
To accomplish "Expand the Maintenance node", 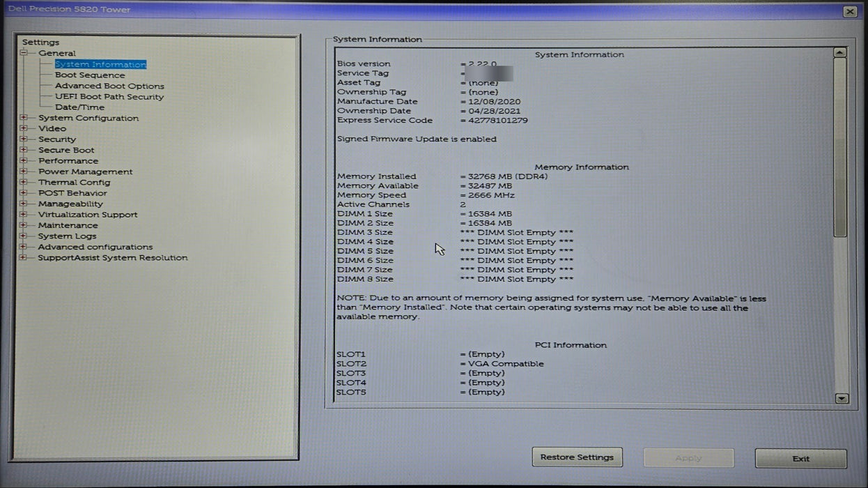I will [x=24, y=225].
